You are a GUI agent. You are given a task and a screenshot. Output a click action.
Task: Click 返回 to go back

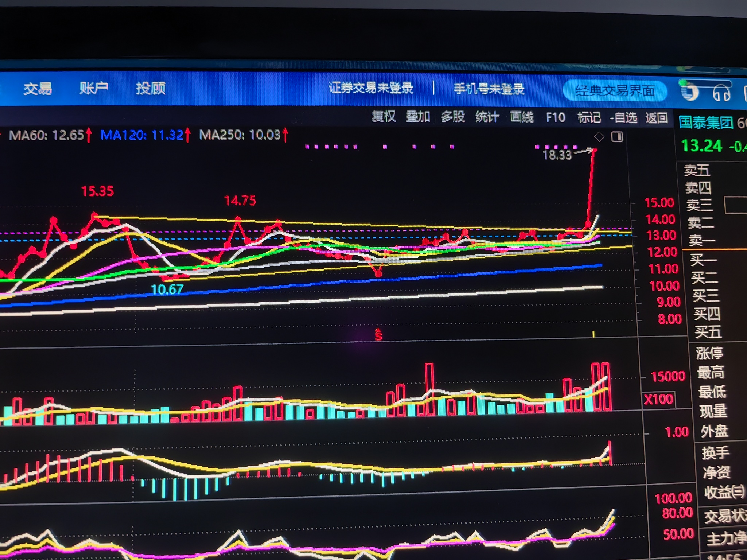click(x=657, y=118)
